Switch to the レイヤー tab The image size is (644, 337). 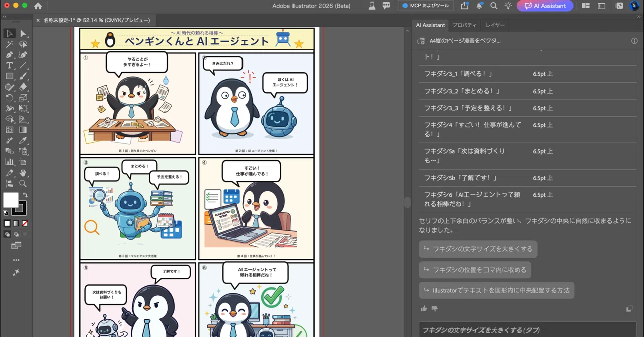point(495,25)
